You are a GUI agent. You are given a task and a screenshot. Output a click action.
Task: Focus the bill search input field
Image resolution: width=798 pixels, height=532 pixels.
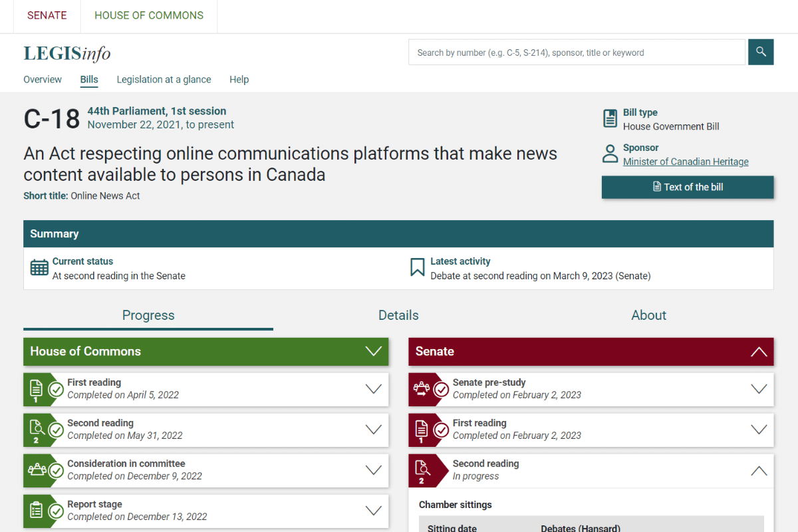577,53
